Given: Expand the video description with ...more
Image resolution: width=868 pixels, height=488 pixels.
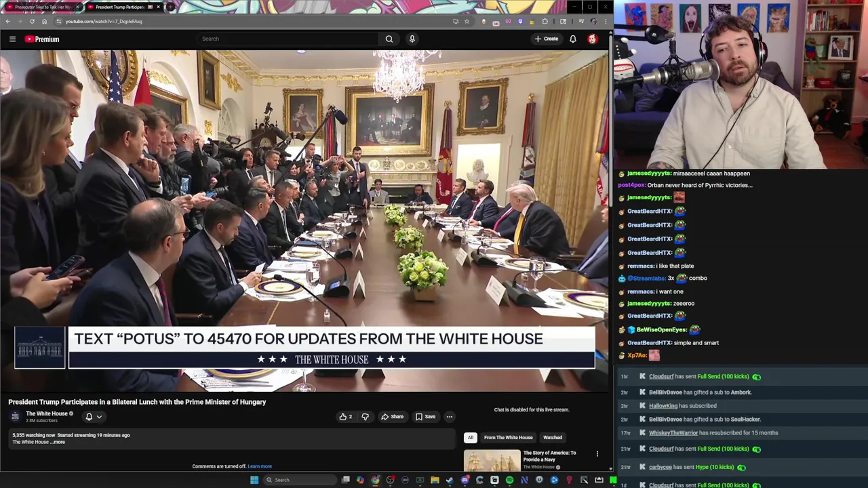Looking at the screenshot, I should click(x=58, y=442).
